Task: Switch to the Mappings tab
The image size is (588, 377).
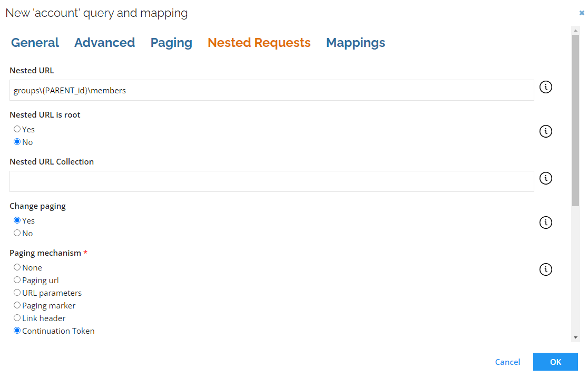Action: point(356,43)
